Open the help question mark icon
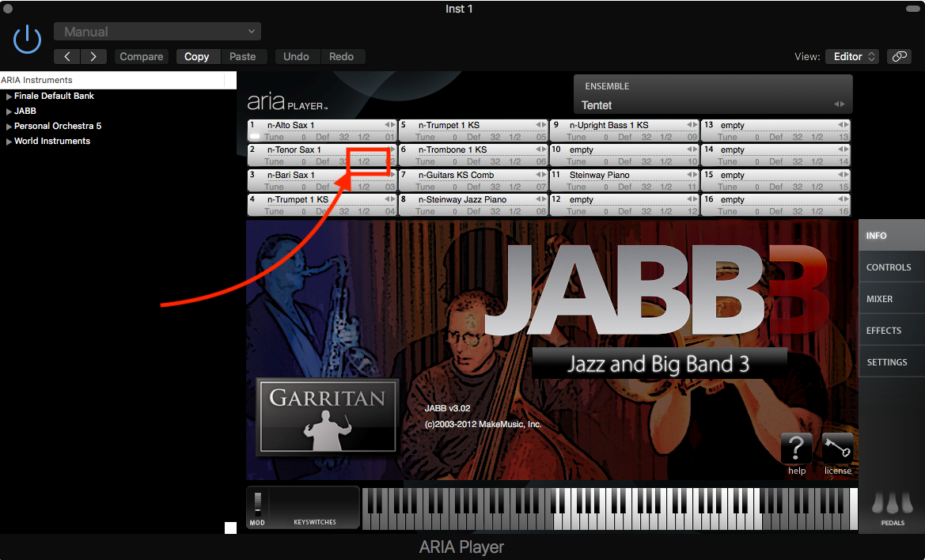Image resolution: width=925 pixels, height=560 pixels. coord(796,448)
